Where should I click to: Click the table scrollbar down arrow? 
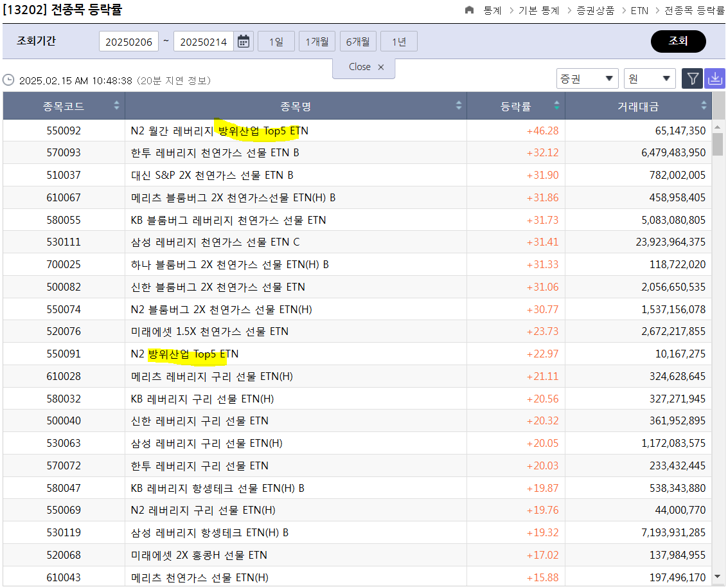(x=718, y=577)
